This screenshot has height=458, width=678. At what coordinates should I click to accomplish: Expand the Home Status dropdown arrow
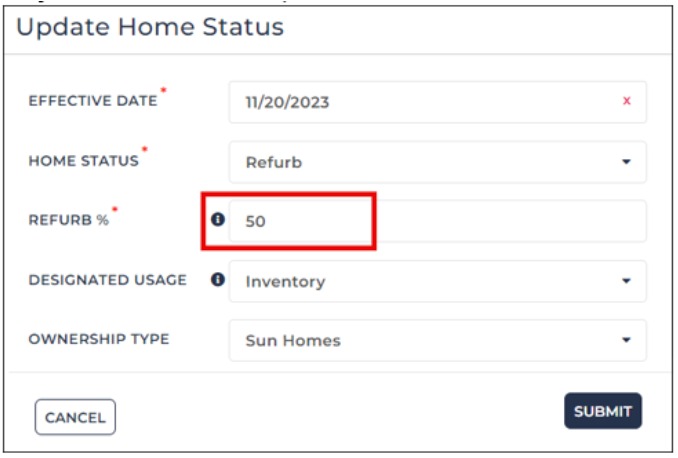pyautogui.click(x=626, y=162)
